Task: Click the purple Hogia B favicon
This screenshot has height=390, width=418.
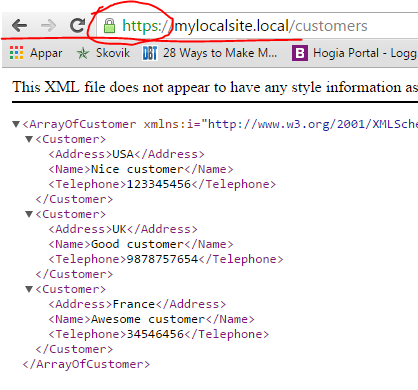Action: point(300,53)
